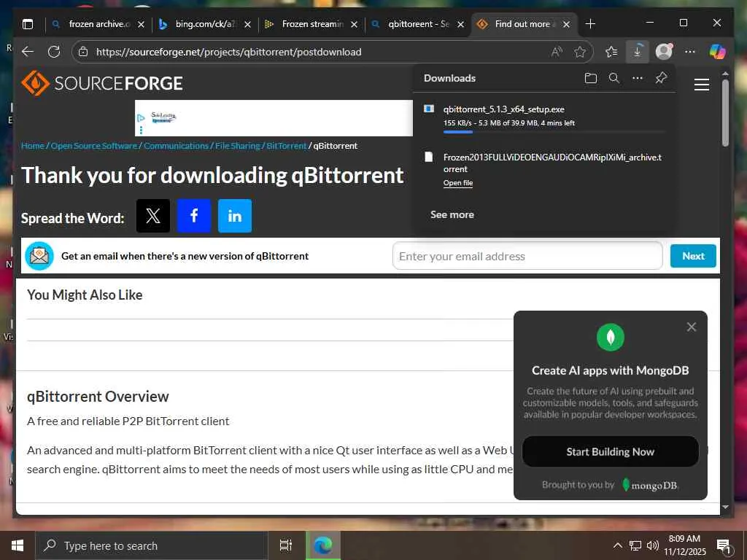Click Open file under Frozen torrent download
747x560 pixels.
coord(458,183)
